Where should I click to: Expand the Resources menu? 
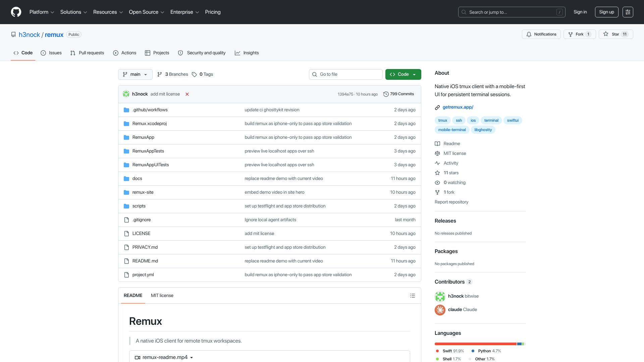pyautogui.click(x=108, y=12)
